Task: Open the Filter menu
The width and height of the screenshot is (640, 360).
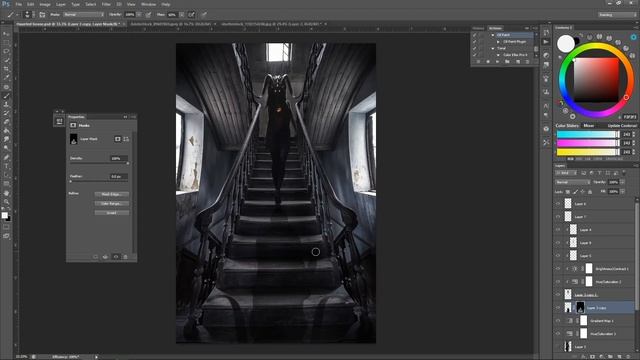Action: (106, 4)
